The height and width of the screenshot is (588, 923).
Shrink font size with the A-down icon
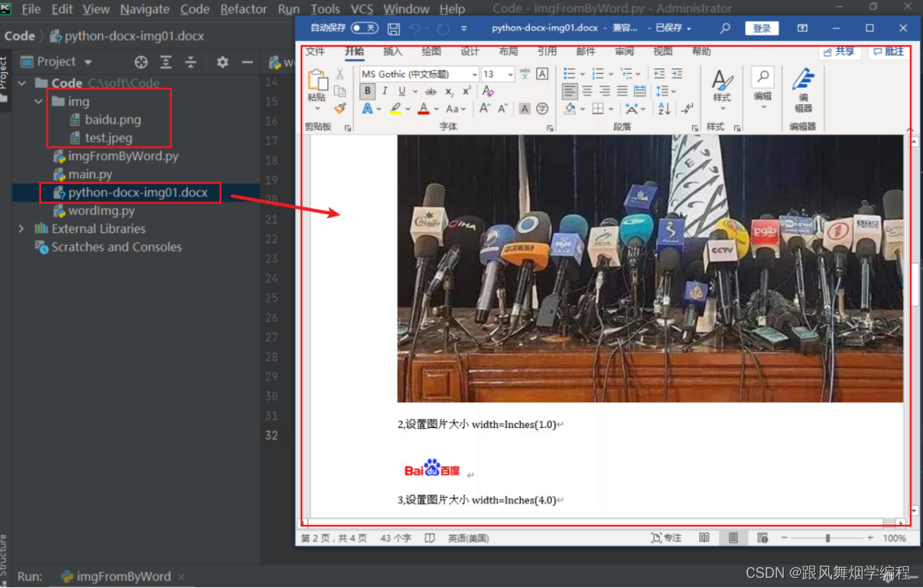503,108
